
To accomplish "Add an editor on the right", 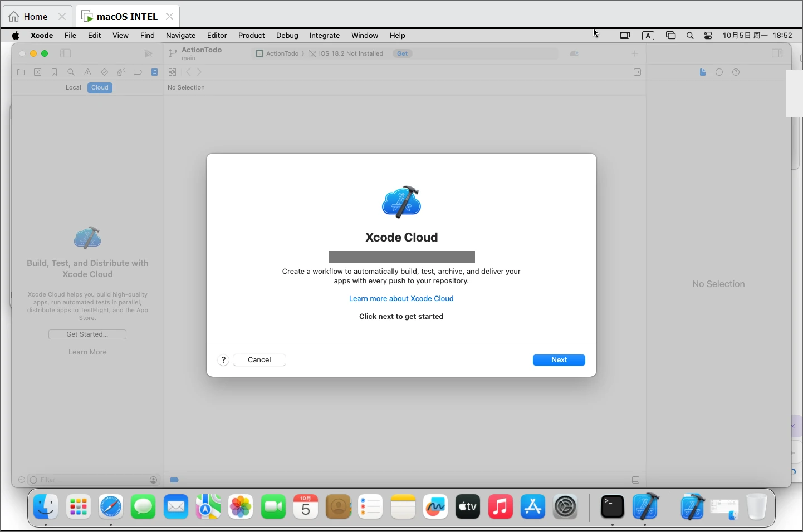I will 638,72.
